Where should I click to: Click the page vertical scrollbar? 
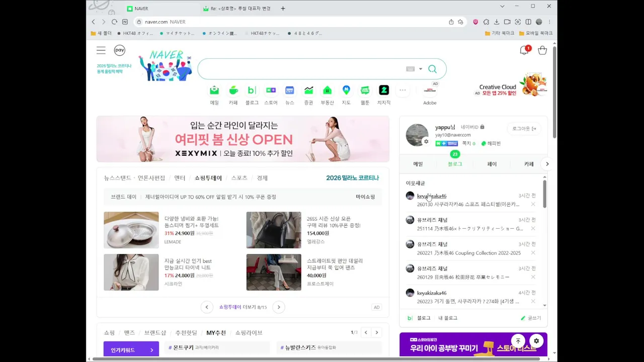554,93
